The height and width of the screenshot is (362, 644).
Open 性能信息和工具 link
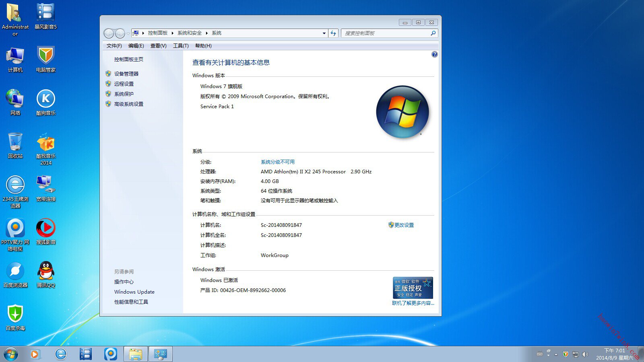coord(131,302)
